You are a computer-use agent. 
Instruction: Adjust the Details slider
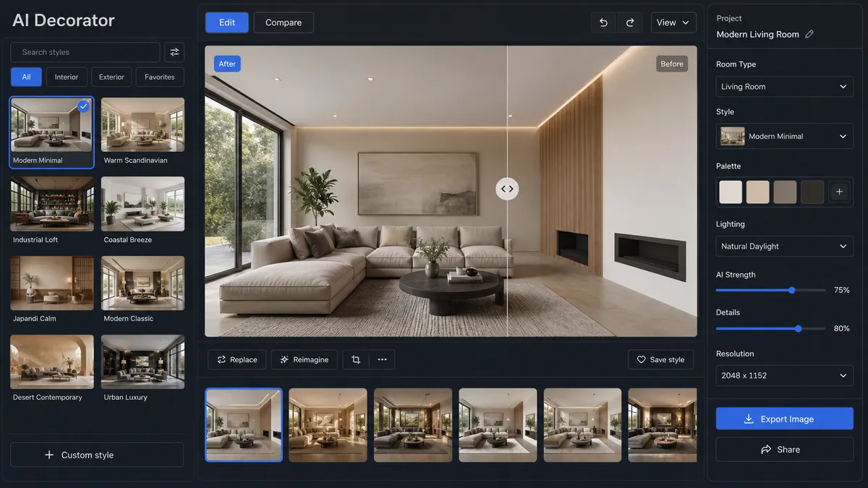coord(798,328)
